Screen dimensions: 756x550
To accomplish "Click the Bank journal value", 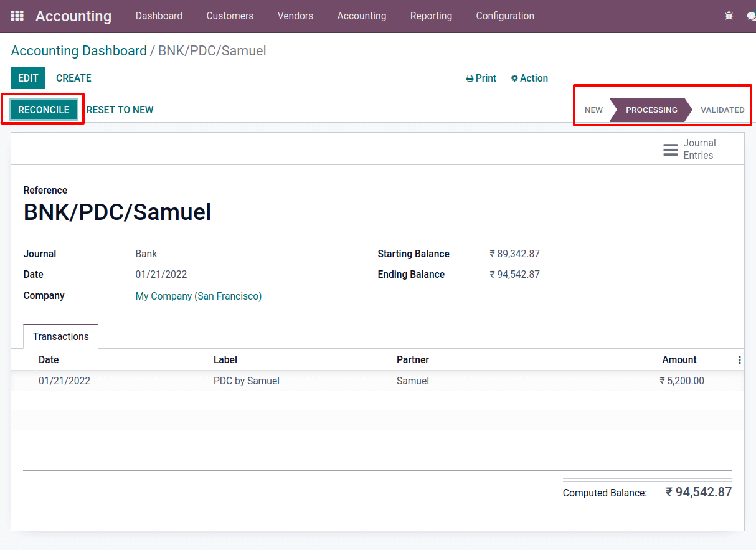I will pos(146,254).
